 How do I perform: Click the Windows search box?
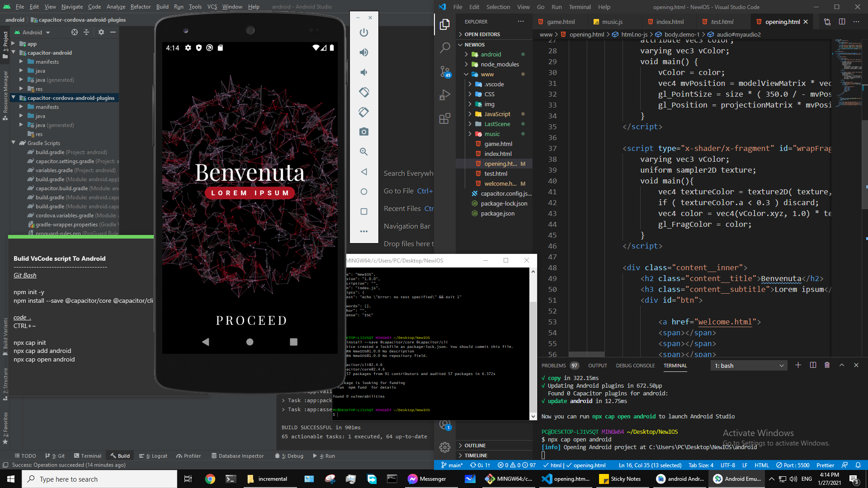[99, 479]
